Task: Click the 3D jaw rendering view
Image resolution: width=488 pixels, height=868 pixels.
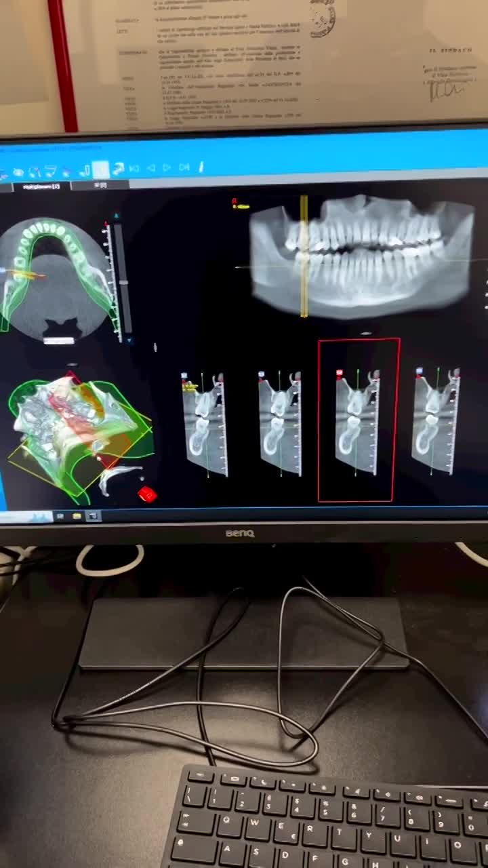Action: coord(75,437)
